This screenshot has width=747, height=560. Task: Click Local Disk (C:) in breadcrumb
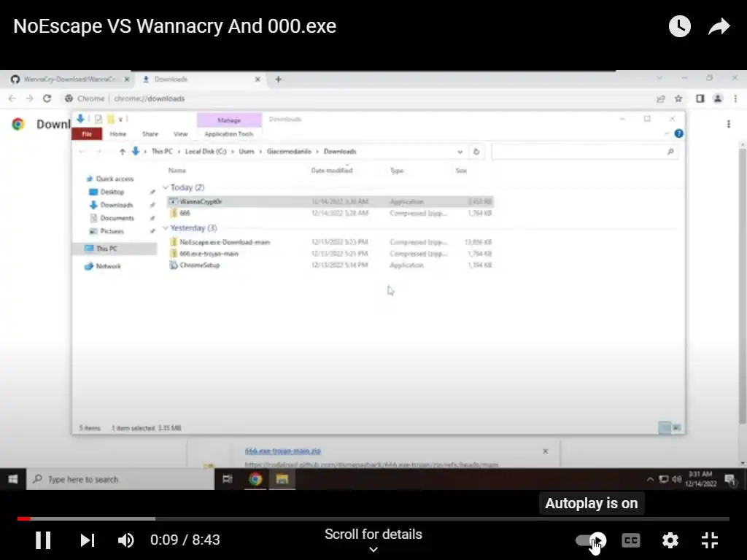tap(205, 152)
